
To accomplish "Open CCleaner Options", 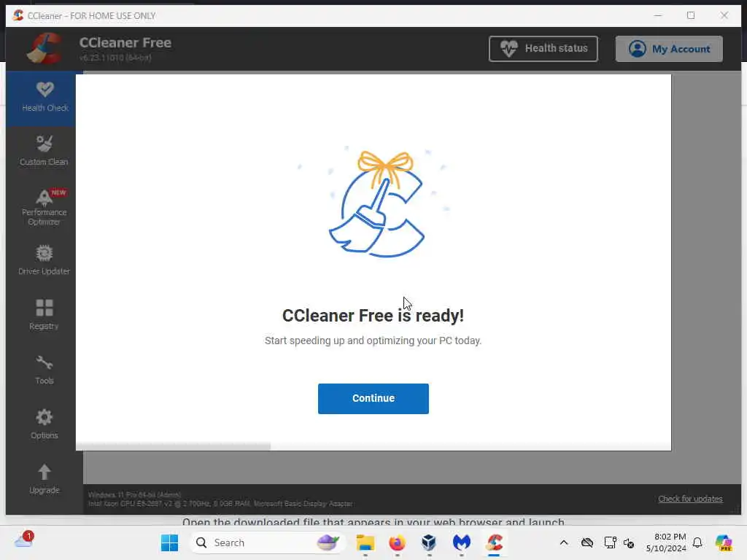I will [x=44, y=424].
